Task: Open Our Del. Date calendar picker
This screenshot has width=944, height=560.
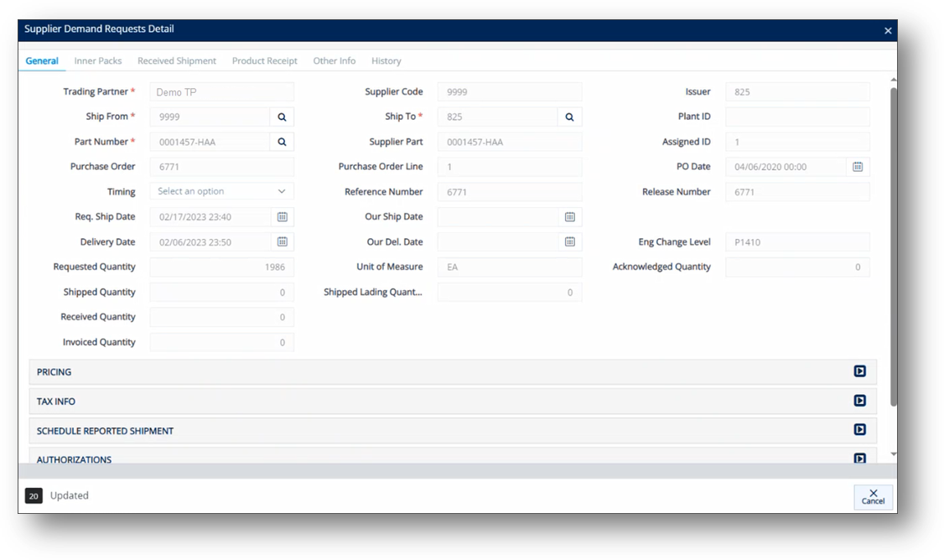Action: [x=570, y=241]
